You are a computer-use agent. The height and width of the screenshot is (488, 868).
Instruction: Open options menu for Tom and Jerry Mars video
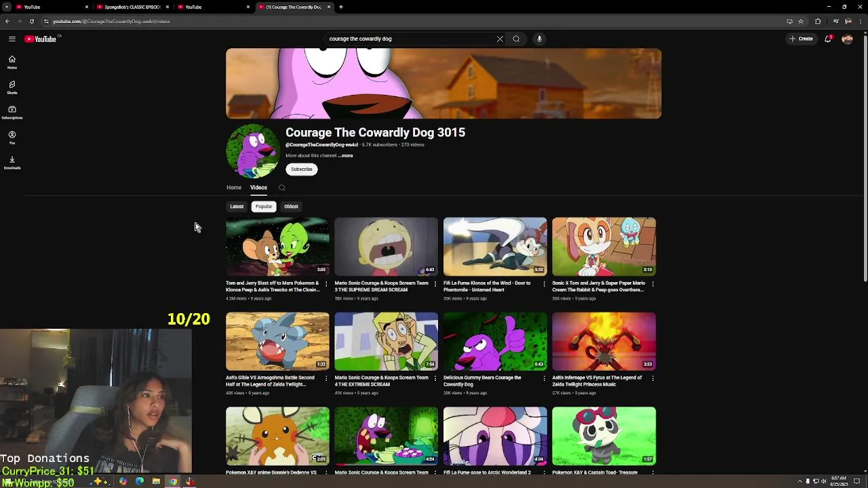(326, 284)
